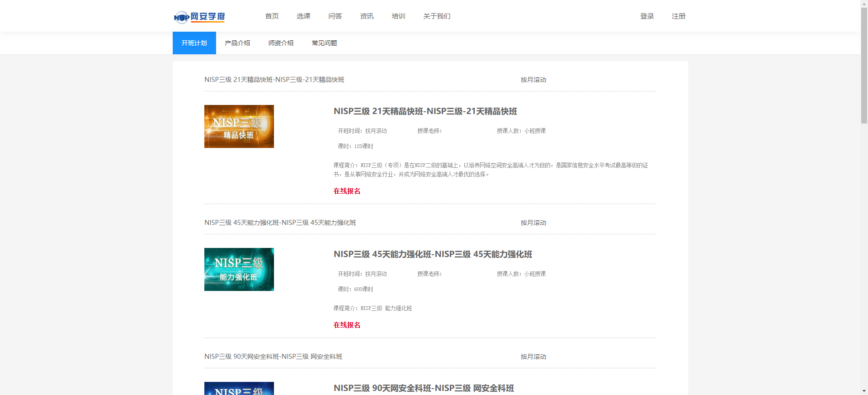Click the scrollbar up arrow
Image resolution: width=868 pixels, height=395 pixels.
point(864,4)
